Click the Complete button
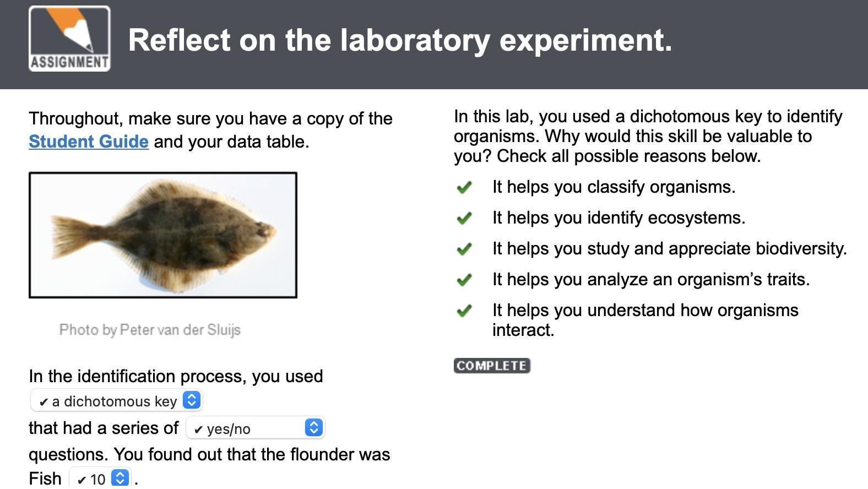 click(492, 366)
